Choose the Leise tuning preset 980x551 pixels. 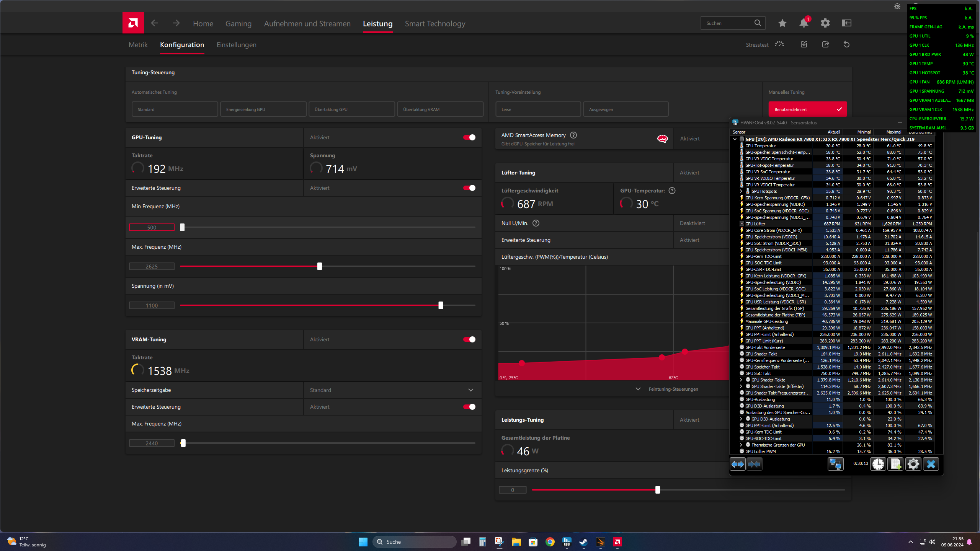538,109
